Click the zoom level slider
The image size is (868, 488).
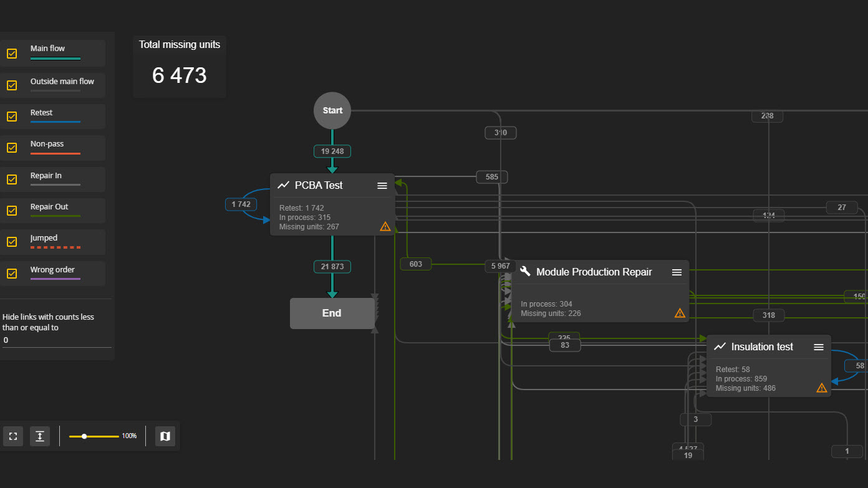click(x=94, y=436)
